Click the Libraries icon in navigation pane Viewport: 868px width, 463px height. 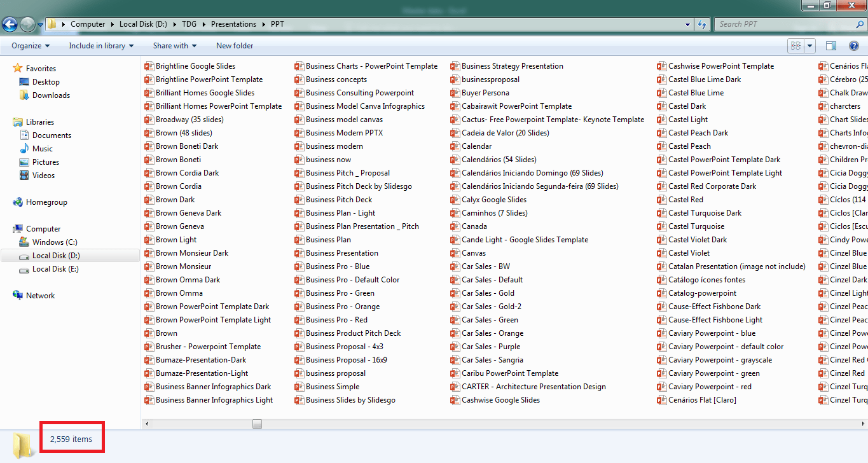pyautogui.click(x=18, y=122)
